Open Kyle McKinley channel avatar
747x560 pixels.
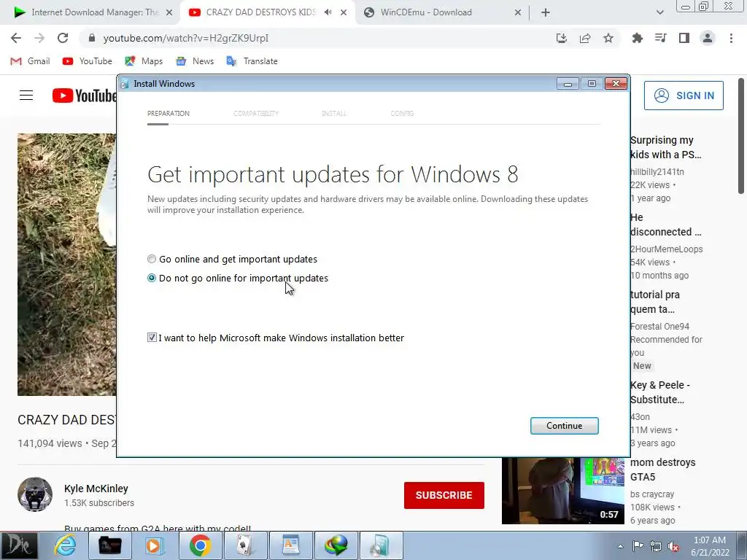(35, 494)
